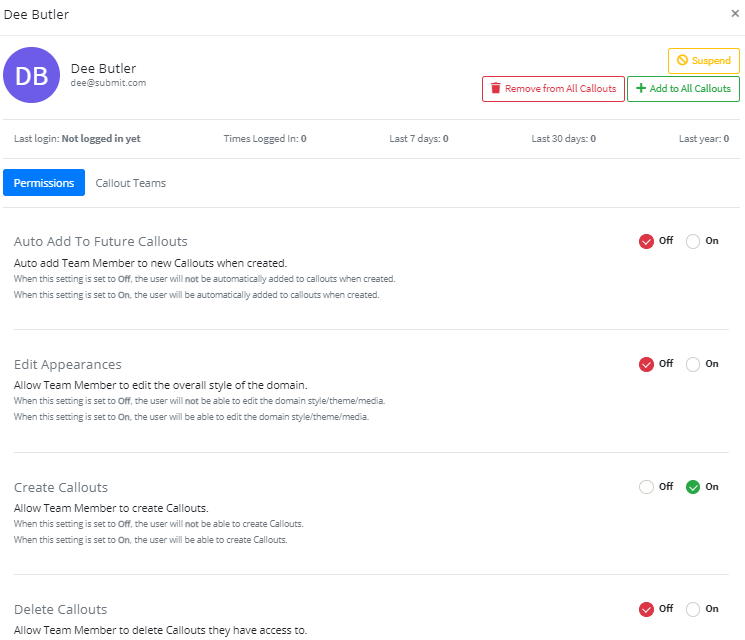Switch to the Callout Teams tab
Image resolution: width=745 pixels, height=640 pixels.
coord(131,183)
